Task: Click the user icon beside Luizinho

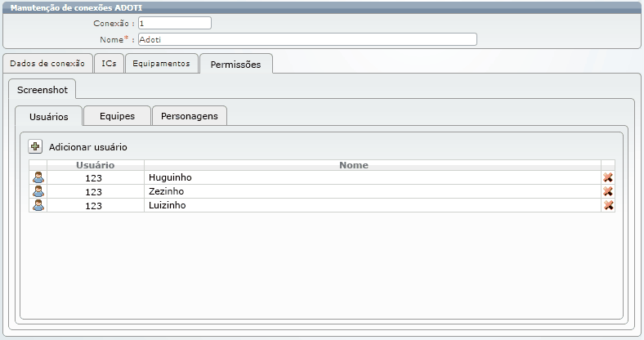Action: [38, 205]
